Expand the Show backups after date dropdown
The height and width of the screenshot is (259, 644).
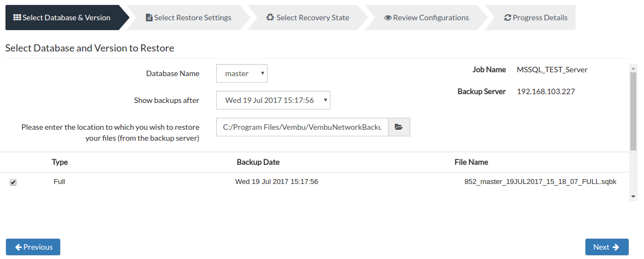[x=273, y=100]
